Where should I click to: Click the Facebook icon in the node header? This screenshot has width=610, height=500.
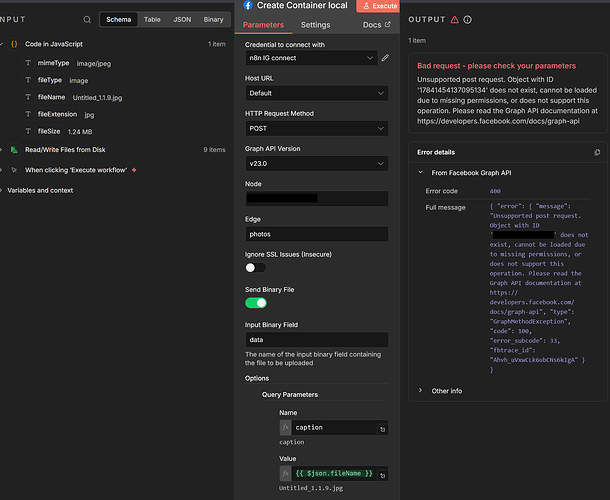tap(248, 6)
